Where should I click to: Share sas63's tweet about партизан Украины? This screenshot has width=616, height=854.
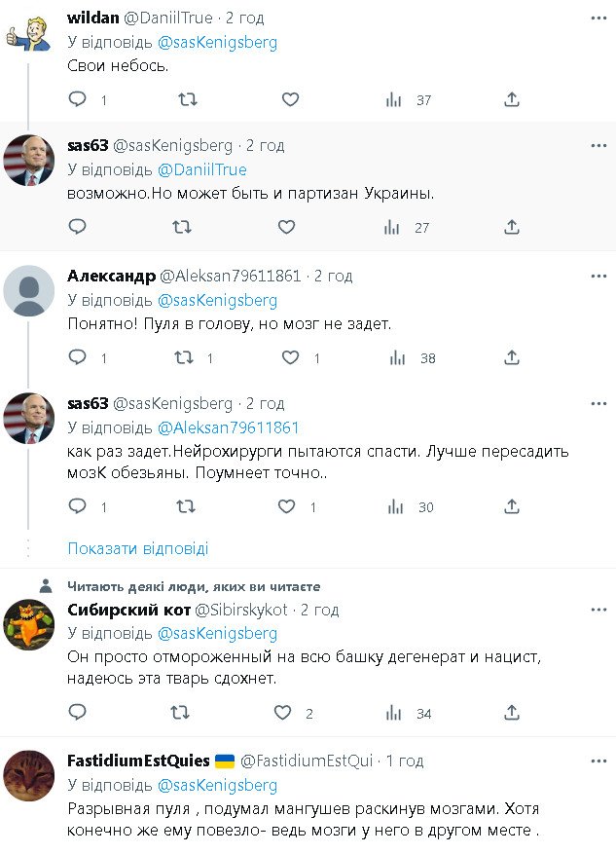(512, 227)
